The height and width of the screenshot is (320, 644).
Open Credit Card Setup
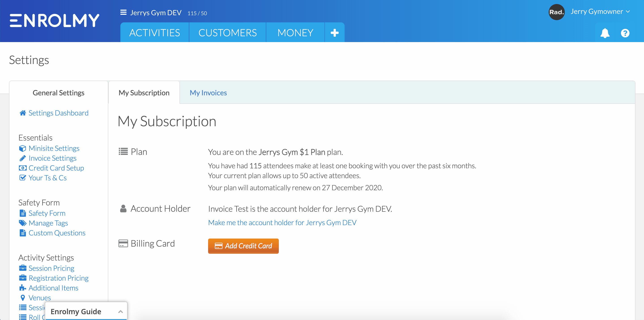tap(56, 168)
